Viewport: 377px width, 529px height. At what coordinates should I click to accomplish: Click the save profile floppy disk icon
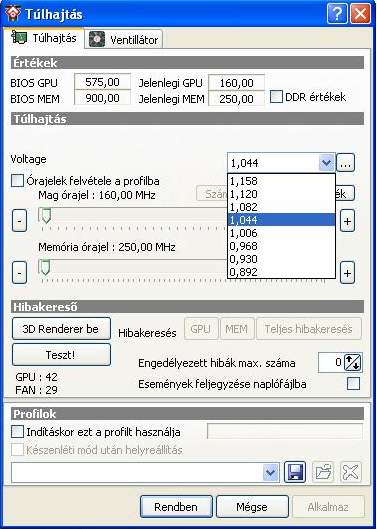(295, 472)
